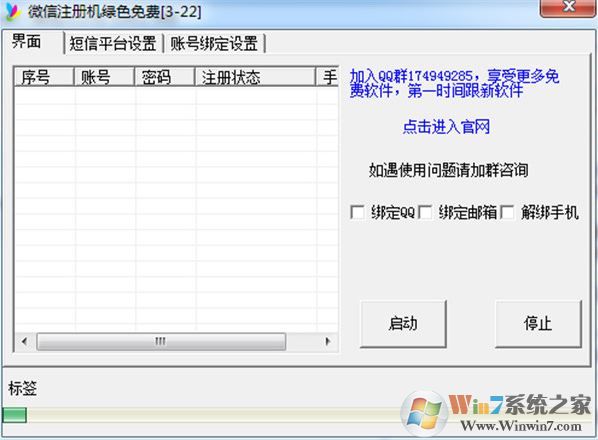Click the horizontal scrollbar thumb
This screenshot has width=598, height=440.
pos(161,341)
